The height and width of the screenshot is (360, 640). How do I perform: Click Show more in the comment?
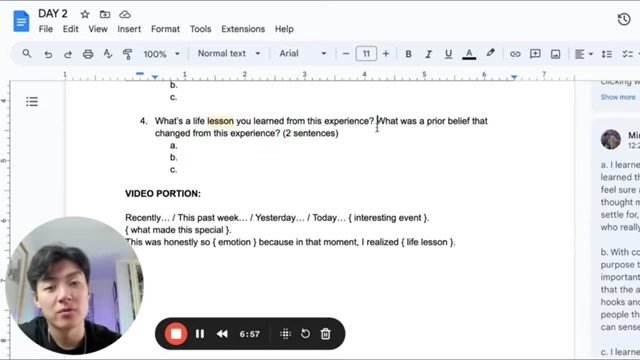pos(618,97)
